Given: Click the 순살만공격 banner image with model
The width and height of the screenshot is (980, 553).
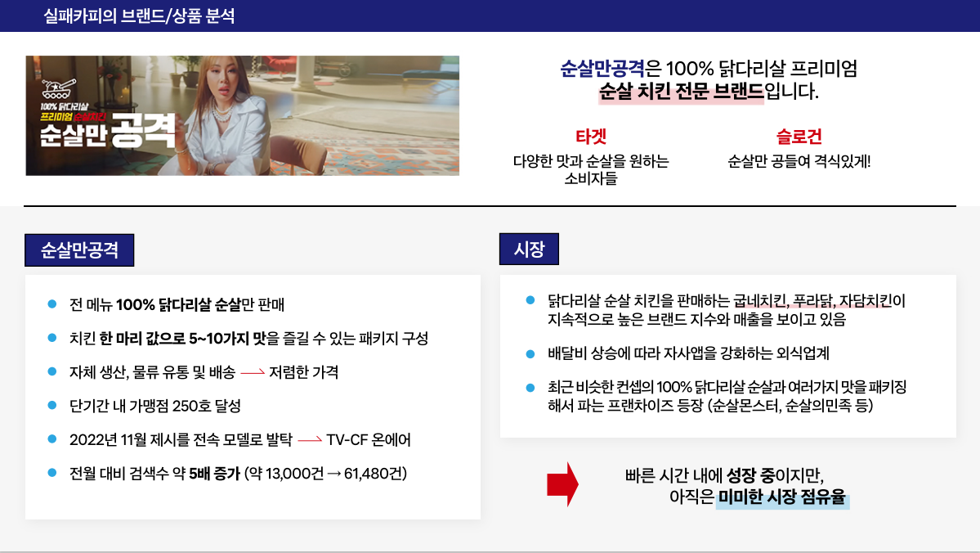Looking at the screenshot, I should (x=243, y=115).
